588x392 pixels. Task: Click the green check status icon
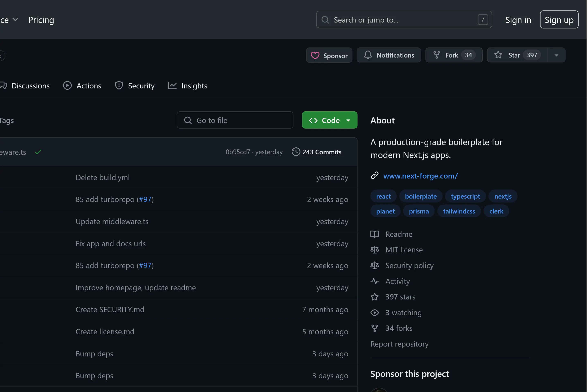[38, 152]
